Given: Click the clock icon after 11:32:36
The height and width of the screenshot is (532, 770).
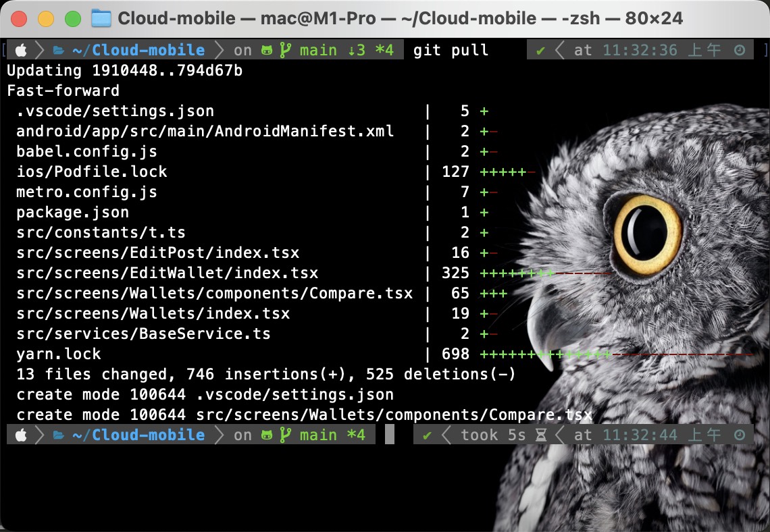Looking at the screenshot, I should pos(740,50).
